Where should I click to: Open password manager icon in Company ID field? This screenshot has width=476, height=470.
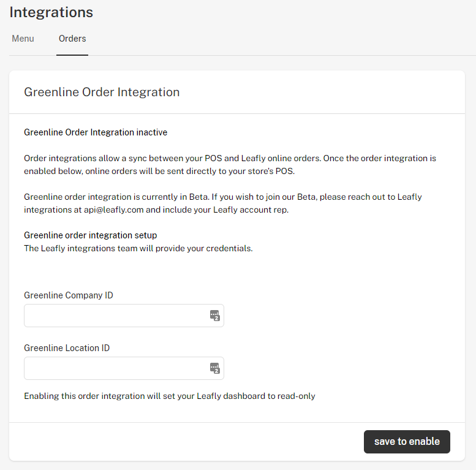click(214, 316)
